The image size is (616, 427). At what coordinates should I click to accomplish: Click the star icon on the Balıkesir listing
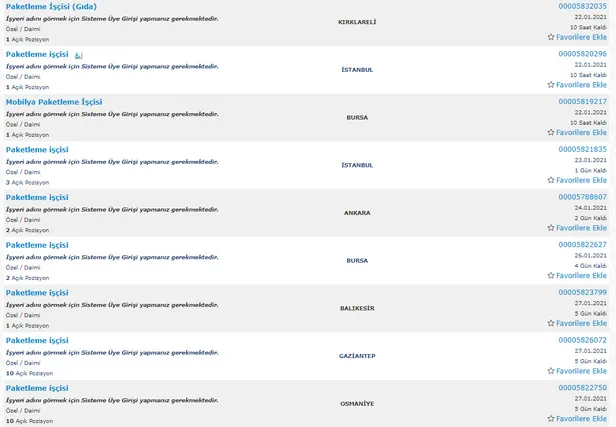(551, 323)
